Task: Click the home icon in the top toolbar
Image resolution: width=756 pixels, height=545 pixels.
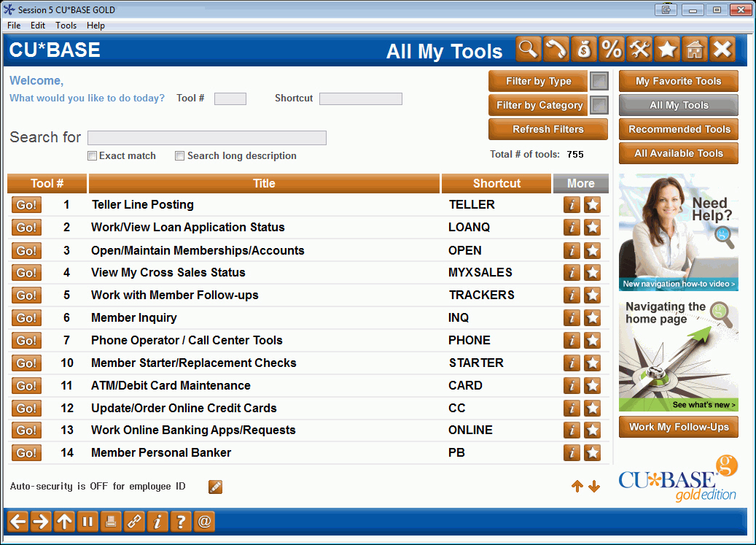Action: tap(694, 50)
